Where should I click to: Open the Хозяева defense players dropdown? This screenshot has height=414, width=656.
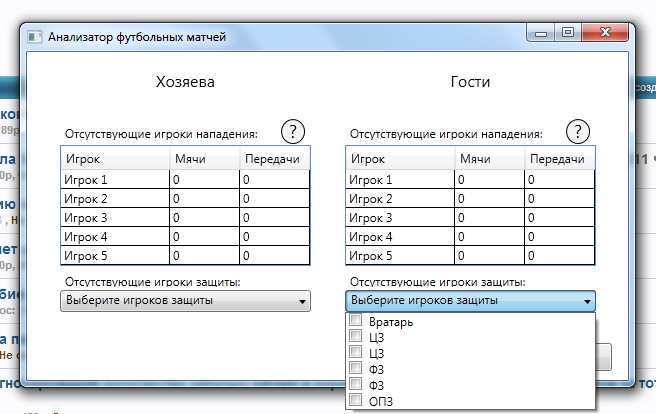tap(186, 300)
